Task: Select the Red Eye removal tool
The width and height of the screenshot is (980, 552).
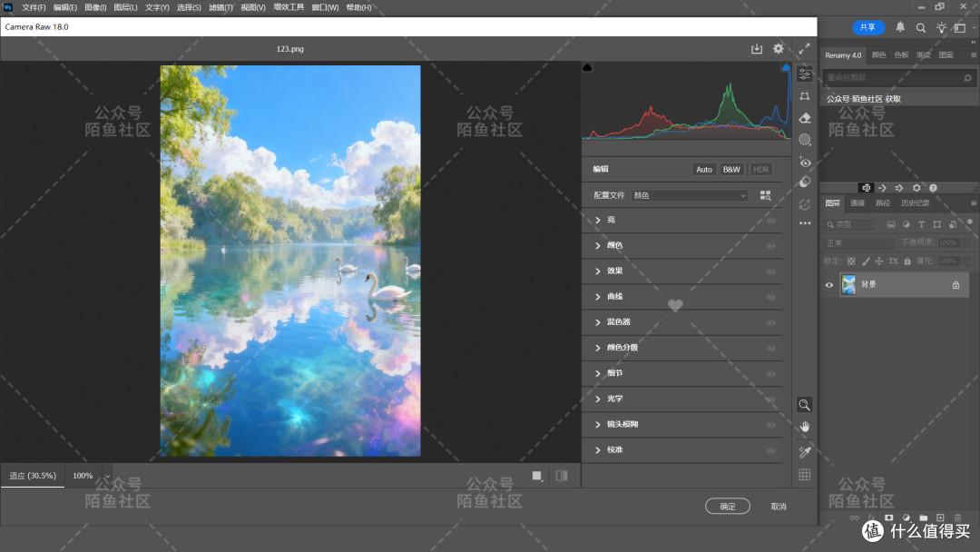Action: pos(805,162)
